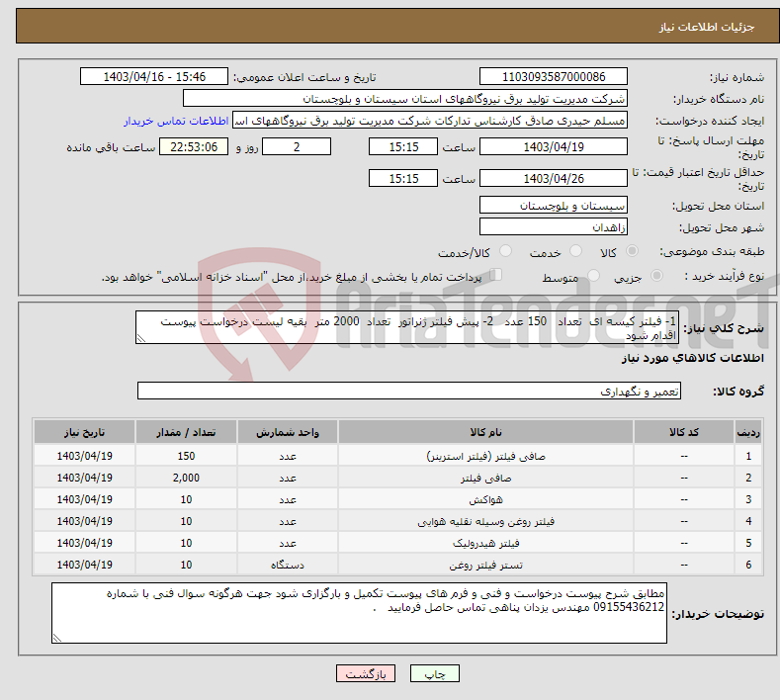Click the resize handle of description textarea
The image size is (780, 700).
tap(140, 339)
